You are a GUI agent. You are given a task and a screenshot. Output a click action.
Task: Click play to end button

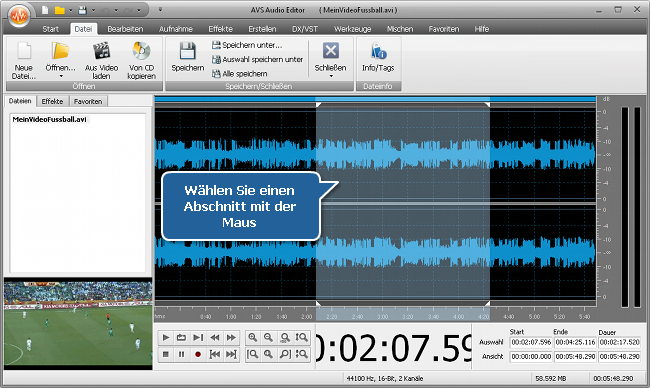click(198, 337)
